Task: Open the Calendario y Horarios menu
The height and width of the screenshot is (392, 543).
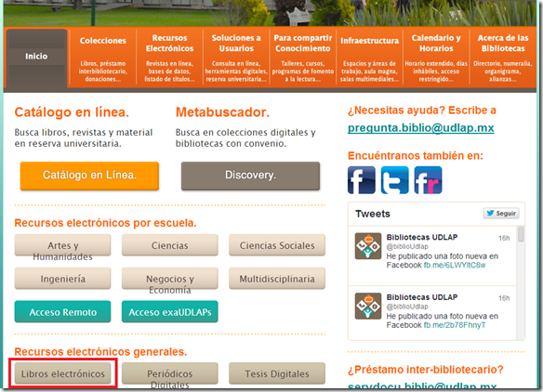Action: (436, 58)
